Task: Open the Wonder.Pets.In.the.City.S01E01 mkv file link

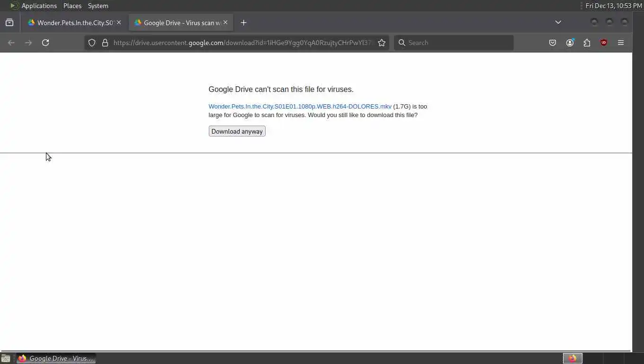Action: click(x=300, y=107)
